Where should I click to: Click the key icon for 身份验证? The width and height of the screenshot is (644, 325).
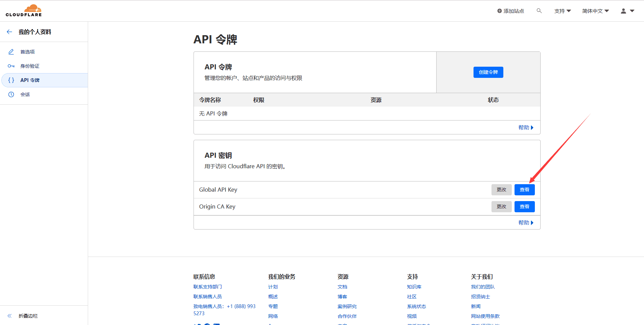coord(11,66)
